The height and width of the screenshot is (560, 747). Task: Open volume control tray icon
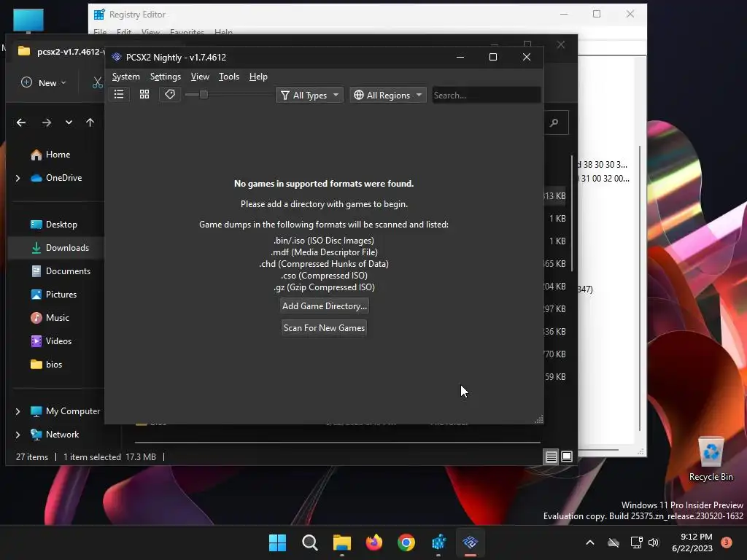point(654,542)
